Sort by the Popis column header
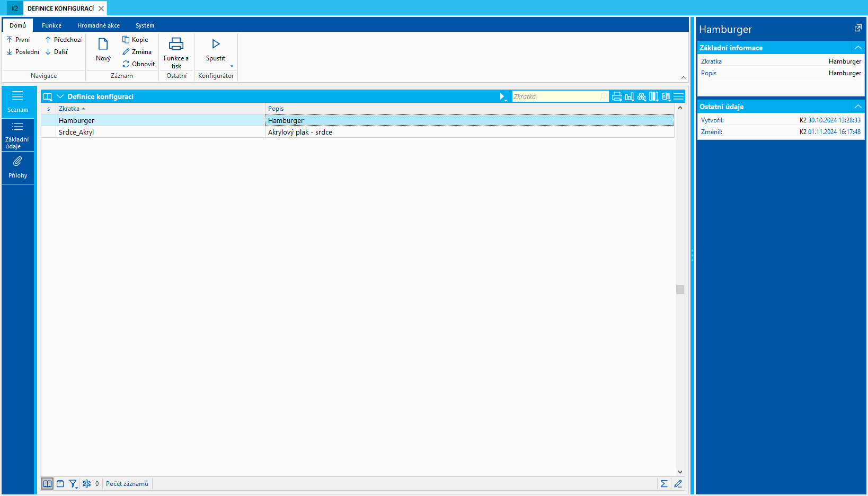This screenshot has width=868, height=496. pyautogui.click(x=470, y=109)
